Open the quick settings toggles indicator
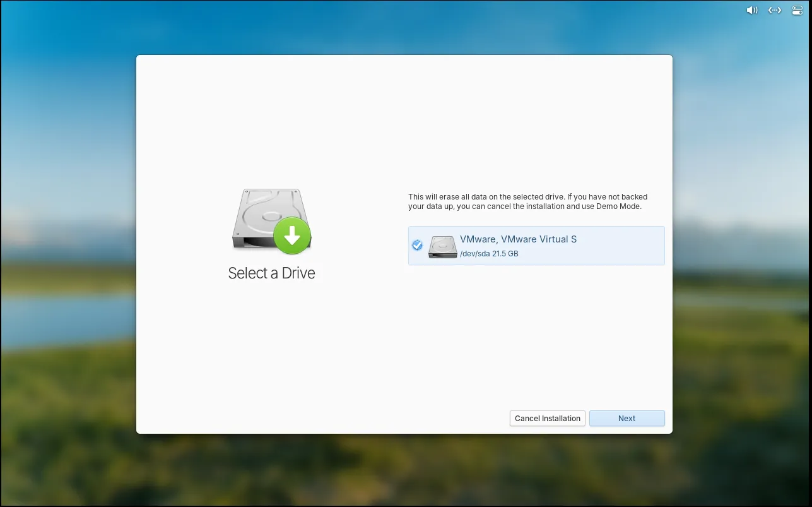 (797, 10)
